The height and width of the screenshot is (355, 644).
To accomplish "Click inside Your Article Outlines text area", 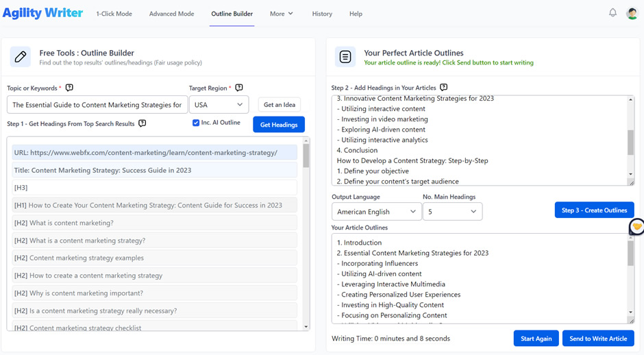I will click(x=480, y=278).
